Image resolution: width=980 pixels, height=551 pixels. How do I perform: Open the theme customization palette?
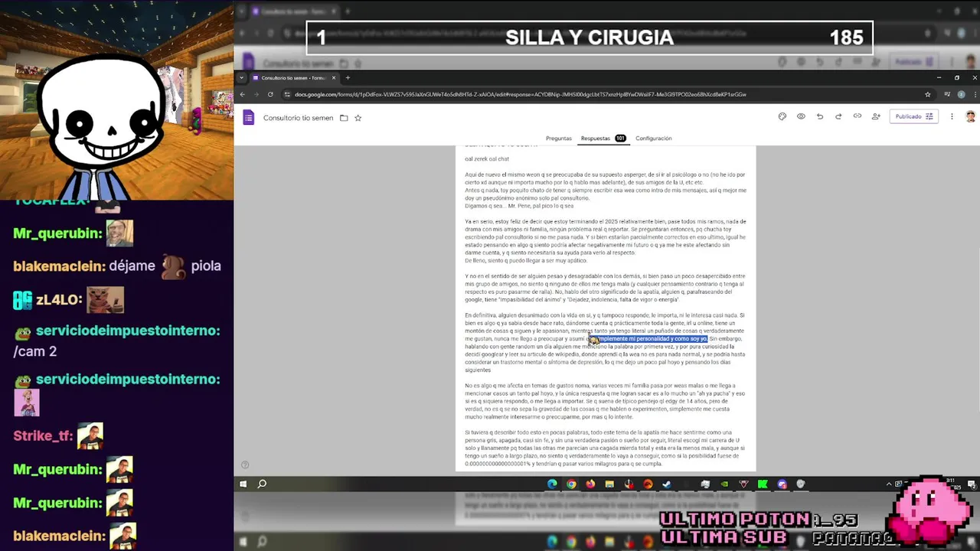point(782,116)
